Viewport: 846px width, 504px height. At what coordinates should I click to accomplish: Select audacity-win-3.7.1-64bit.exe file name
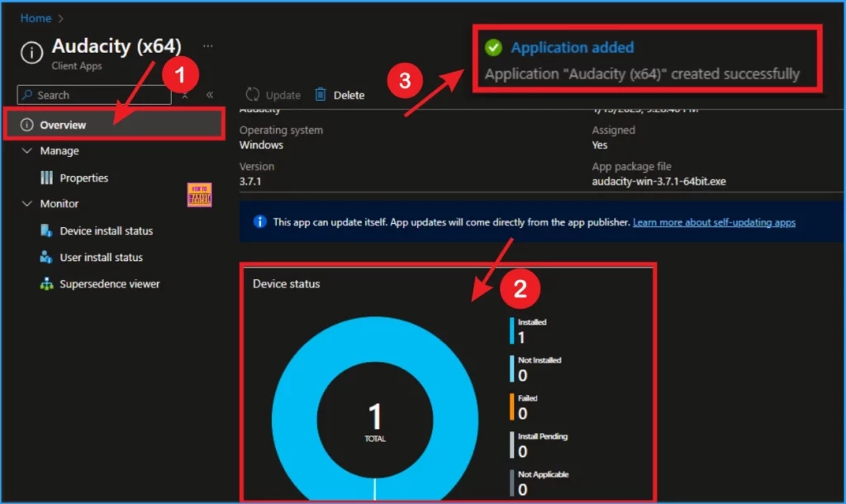click(x=658, y=181)
